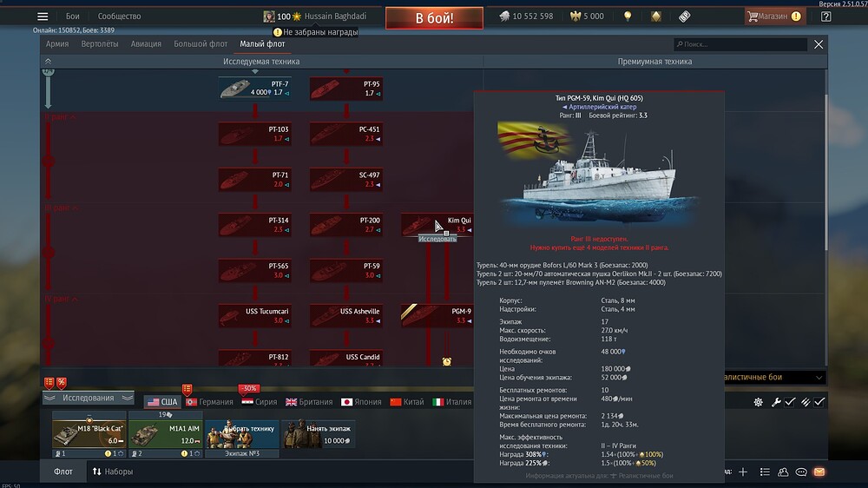Select the США nation tab

pyautogui.click(x=163, y=401)
